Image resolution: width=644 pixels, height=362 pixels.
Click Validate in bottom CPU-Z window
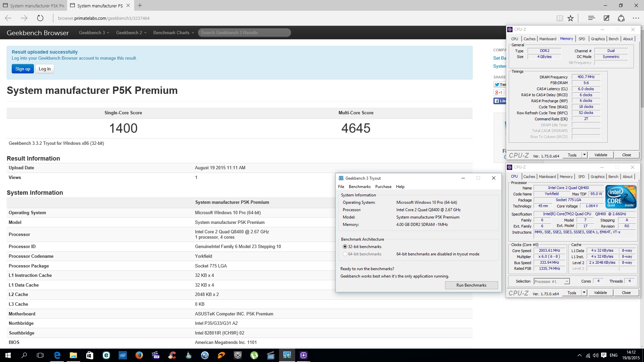[x=600, y=293]
